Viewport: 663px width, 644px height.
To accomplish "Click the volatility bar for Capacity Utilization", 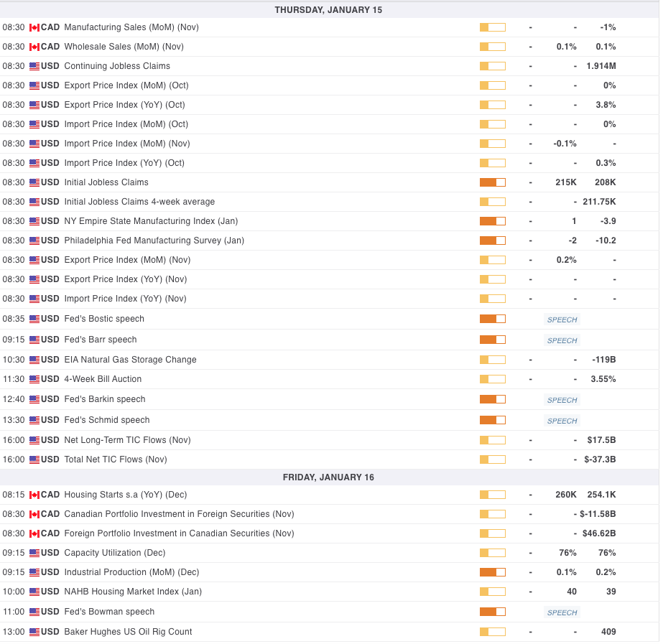I will (x=491, y=553).
